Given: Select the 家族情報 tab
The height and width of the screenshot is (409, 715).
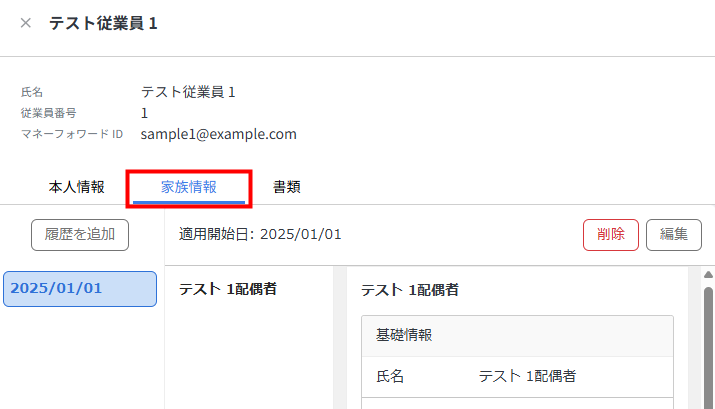Looking at the screenshot, I should [x=189, y=186].
